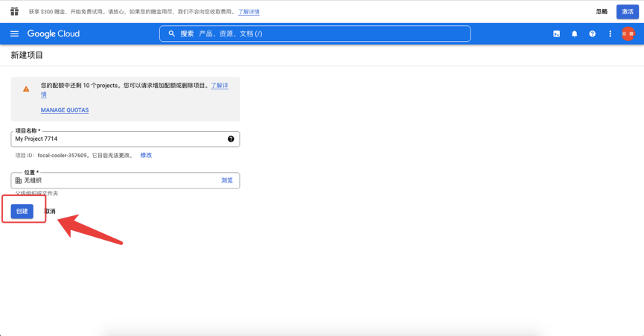Focus the My Project 7714 name field
The width and height of the screenshot is (644, 336).
119,139
